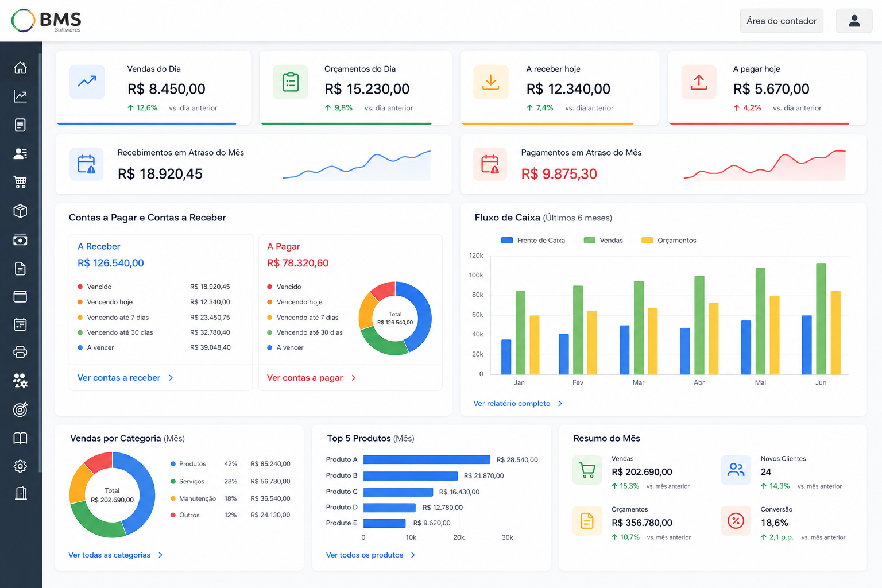Open the user management gear sidebar icon
This screenshot has height=588, width=882.
coord(20,380)
